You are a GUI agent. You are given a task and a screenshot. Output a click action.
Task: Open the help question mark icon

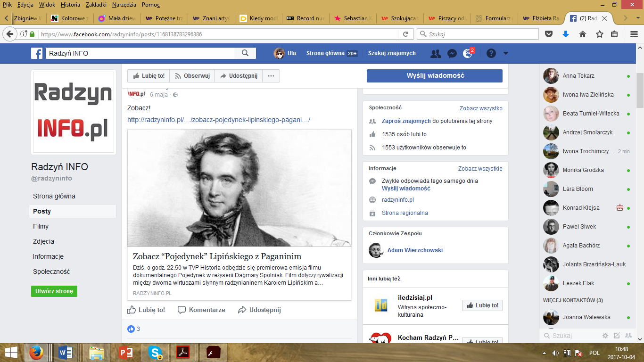click(x=491, y=53)
